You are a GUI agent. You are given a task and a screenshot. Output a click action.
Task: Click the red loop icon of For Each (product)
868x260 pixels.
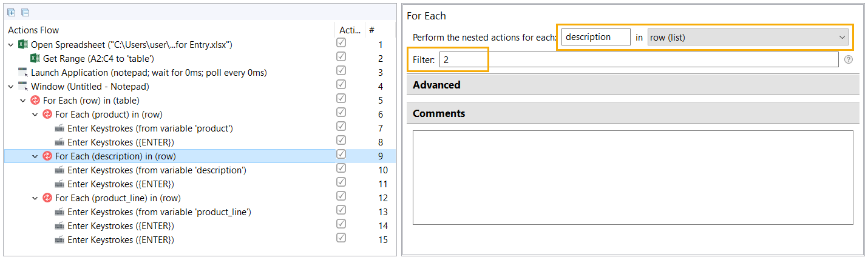click(x=47, y=115)
